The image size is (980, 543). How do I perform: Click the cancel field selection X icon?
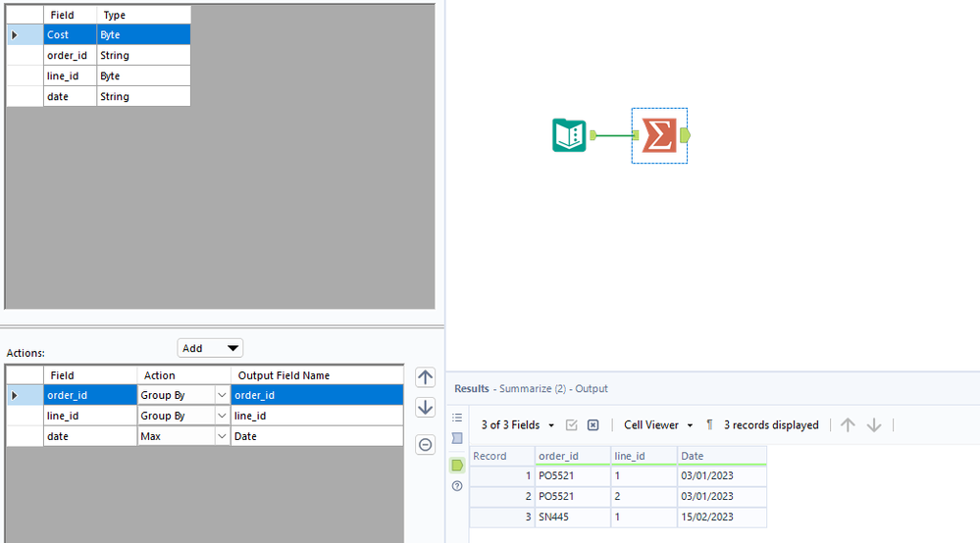593,425
